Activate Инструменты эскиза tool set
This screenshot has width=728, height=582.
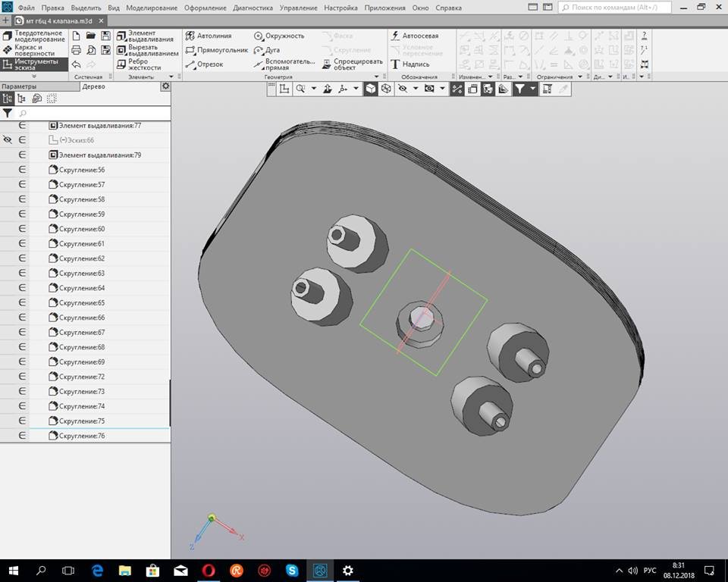click(34, 64)
